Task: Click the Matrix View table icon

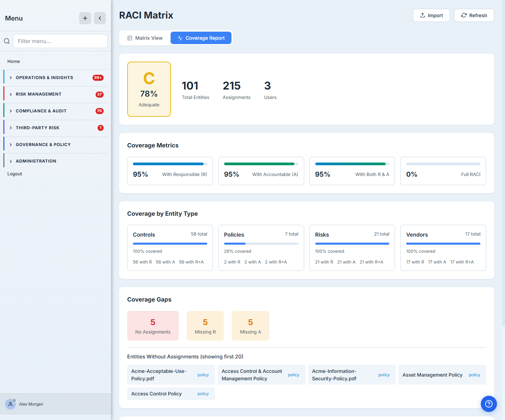Action: [x=130, y=38]
